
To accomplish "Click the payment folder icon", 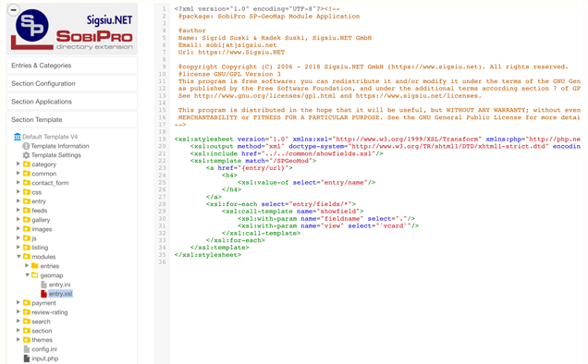I will click(x=27, y=302).
